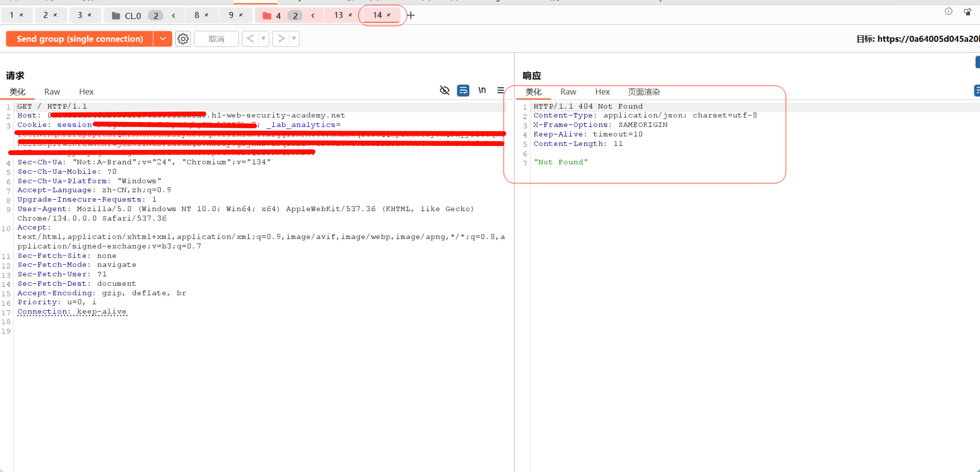Click Send group (single connection) button

click(x=80, y=39)
